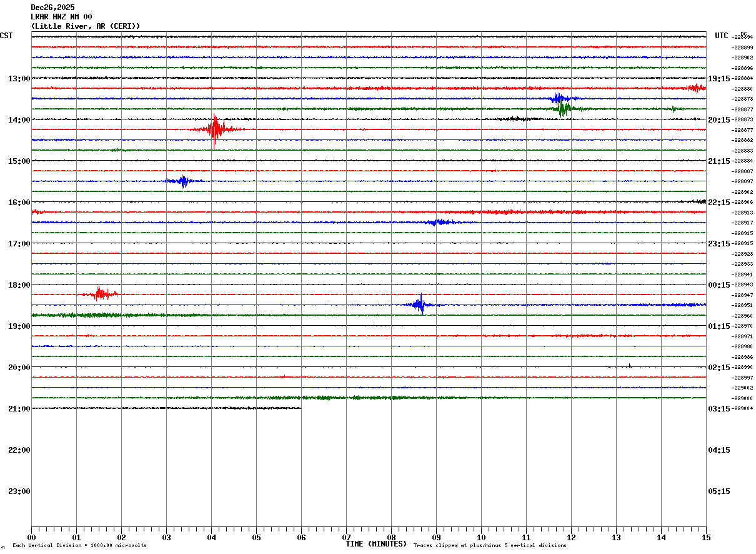Select the 20:00 CST time label

[19, 367]
